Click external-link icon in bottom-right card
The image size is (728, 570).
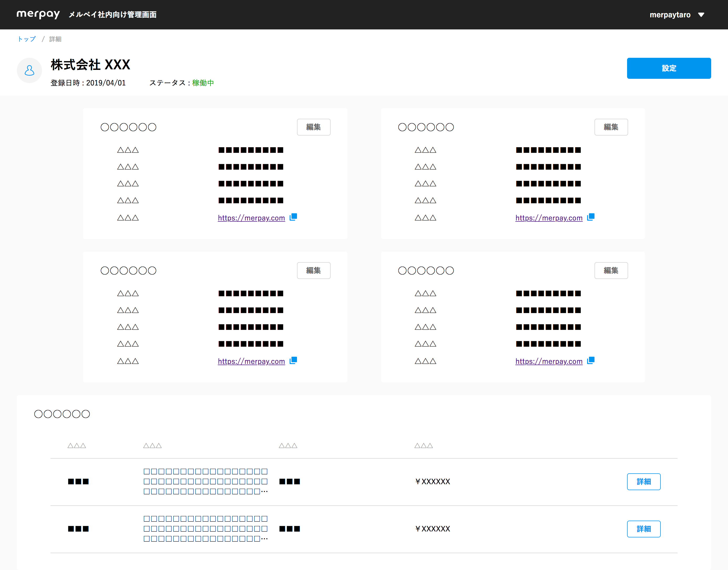pyautogui.click(x=591, y=360)
